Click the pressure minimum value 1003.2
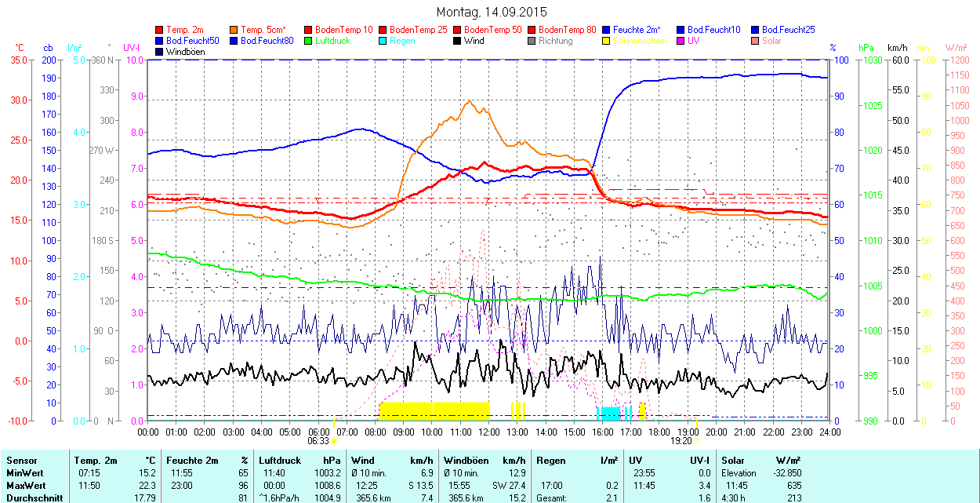The height and width of the screenshot is (503, 980). 328,473
